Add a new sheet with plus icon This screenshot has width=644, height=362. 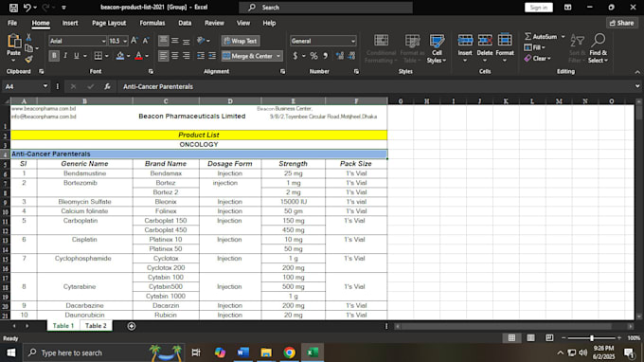pyautogui.click(x=132, y=326)
